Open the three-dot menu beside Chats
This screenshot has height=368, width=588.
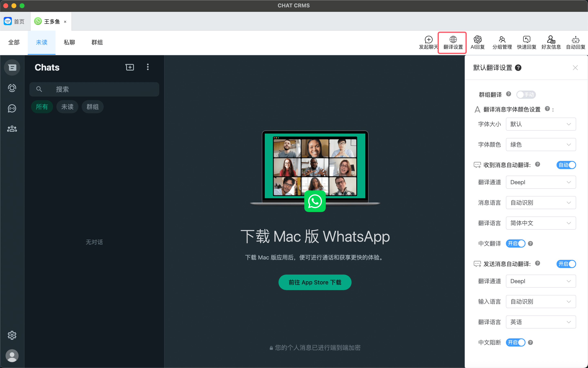pyautogui.click(x=148, y=67)
